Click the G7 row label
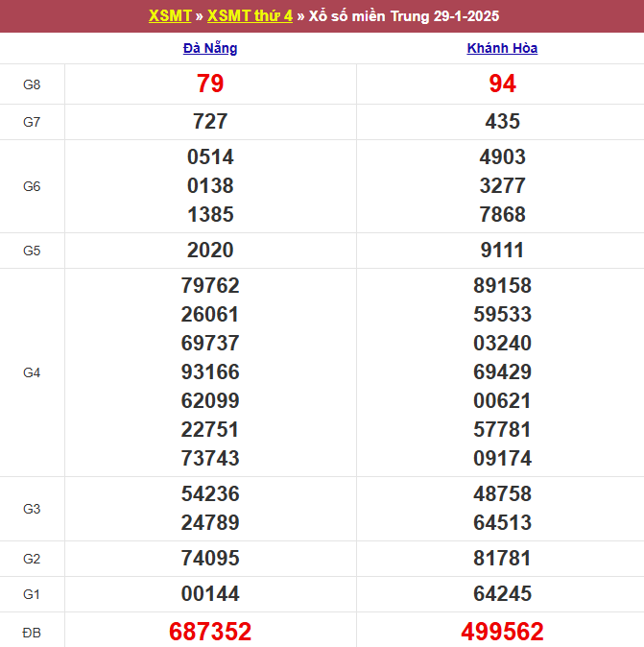644x647 pixels. click(32, 122)
